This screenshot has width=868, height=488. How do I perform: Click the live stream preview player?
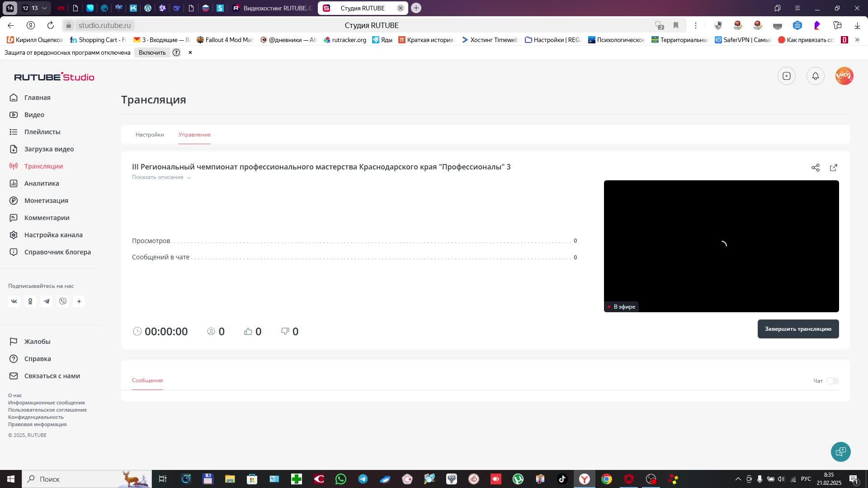pyautogui.click(x=721, y=246)
